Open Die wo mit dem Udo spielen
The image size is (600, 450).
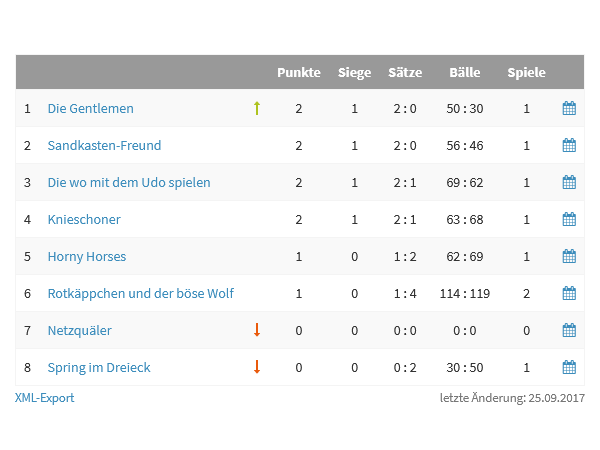129,183
